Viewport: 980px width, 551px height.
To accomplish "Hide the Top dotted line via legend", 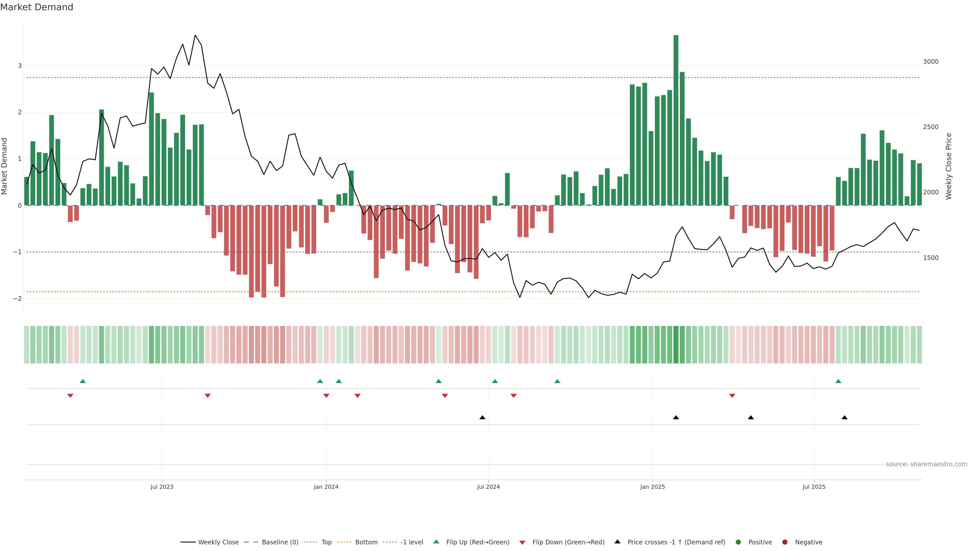I will [x=326, y=542].
